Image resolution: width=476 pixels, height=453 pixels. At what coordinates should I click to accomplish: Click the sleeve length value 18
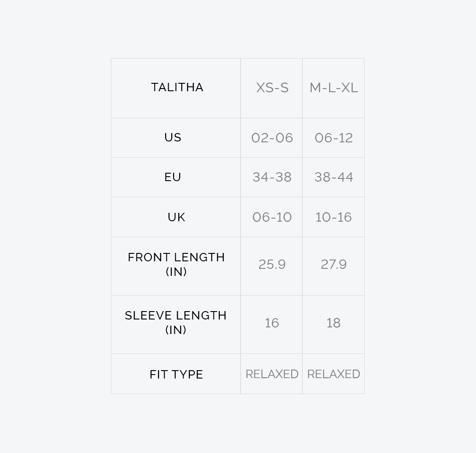333,323
